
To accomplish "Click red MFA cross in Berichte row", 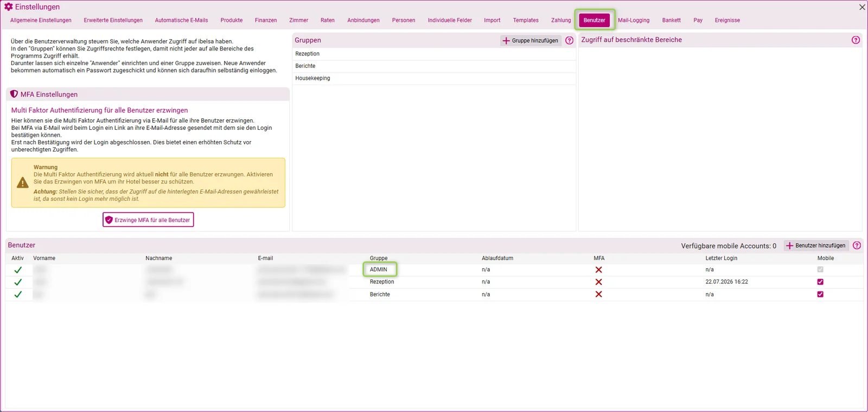I will pos(598,294).
